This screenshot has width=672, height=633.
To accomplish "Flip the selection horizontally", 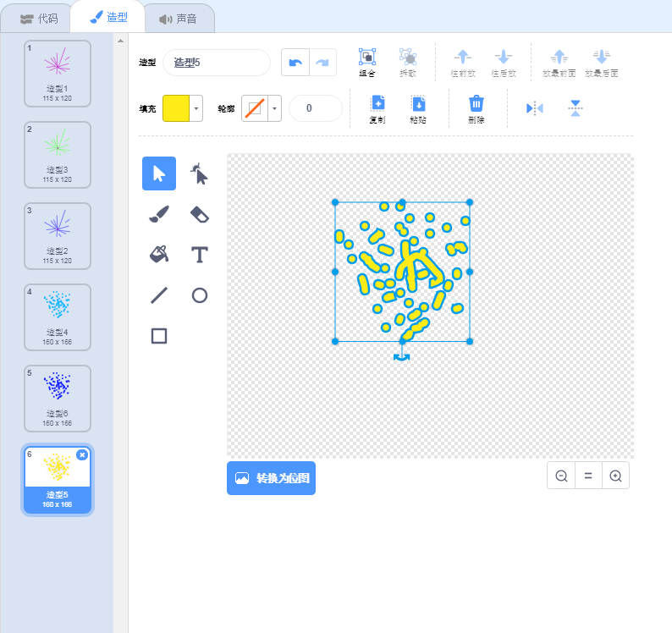I will 535,107.
